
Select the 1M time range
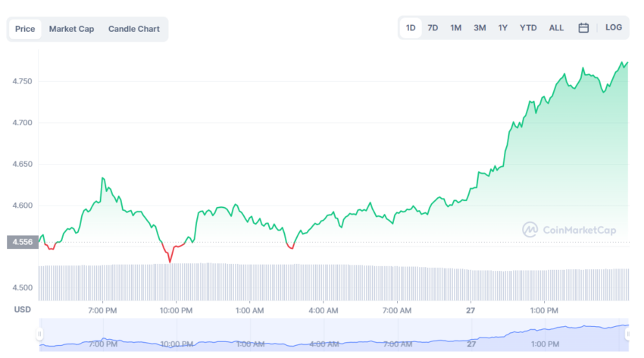(455, 28)
